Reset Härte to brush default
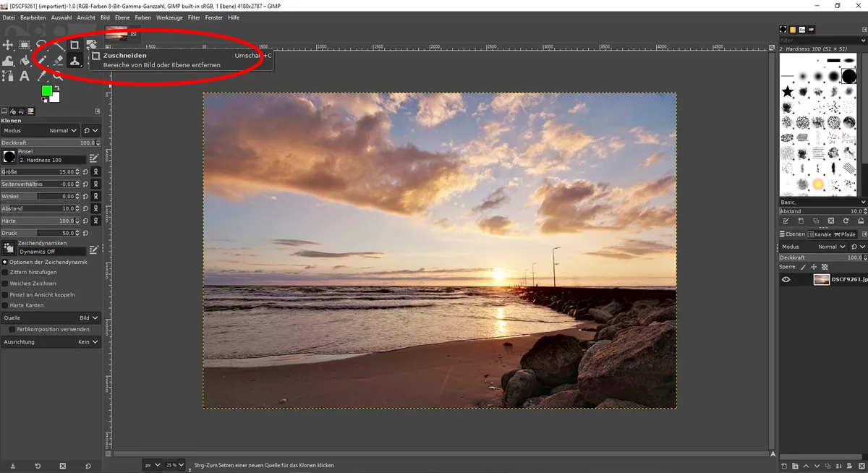The image size is (868, 473). point(85,221)
